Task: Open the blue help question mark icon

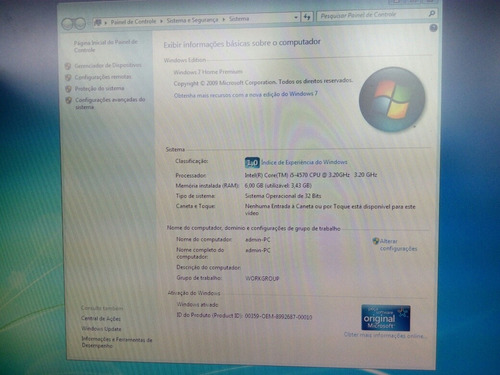Action: click(433, 28)
